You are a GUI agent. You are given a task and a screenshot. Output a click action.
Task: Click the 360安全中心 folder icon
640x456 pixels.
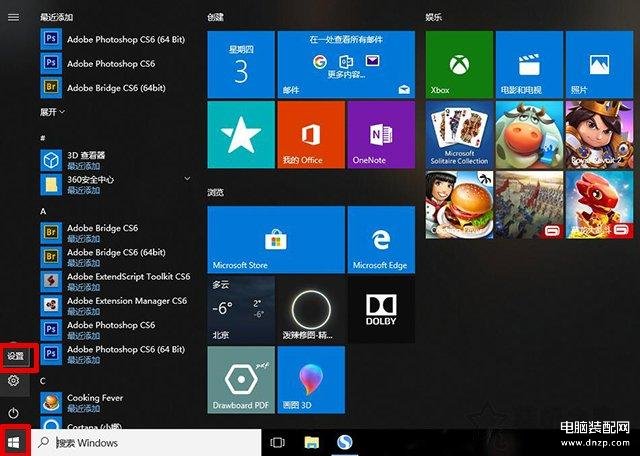[51, 185]
